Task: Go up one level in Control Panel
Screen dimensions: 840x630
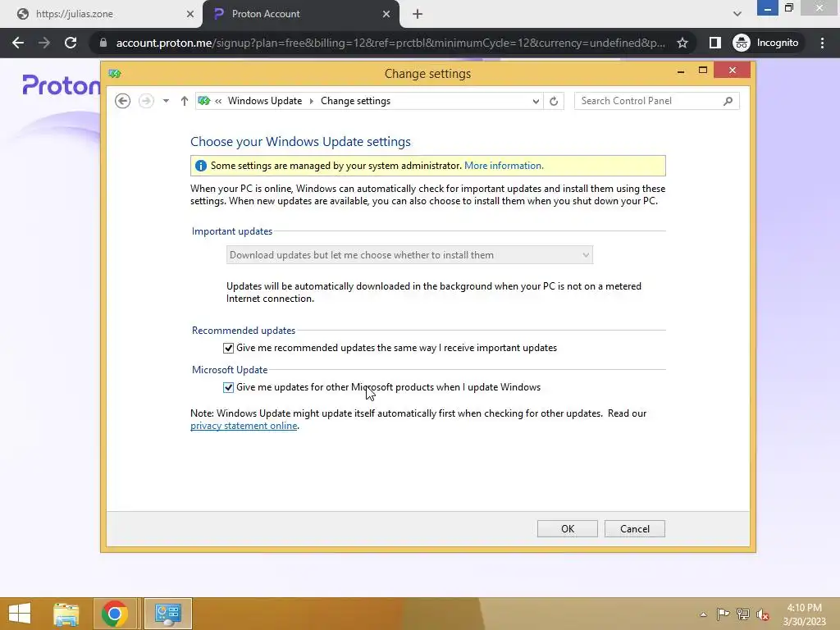Action: (x=185, y=101)
